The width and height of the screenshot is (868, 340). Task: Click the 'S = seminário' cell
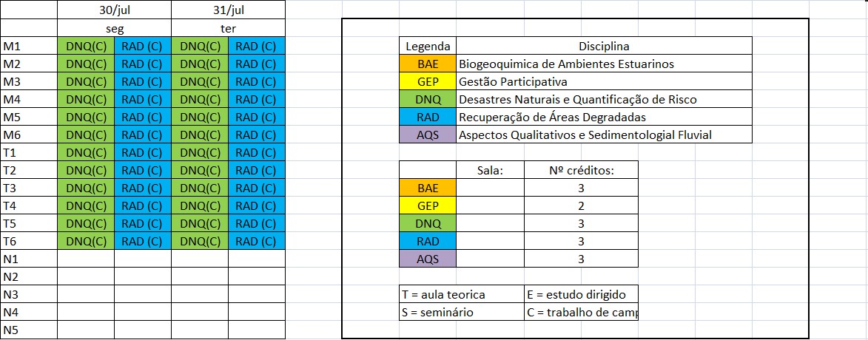462,312
